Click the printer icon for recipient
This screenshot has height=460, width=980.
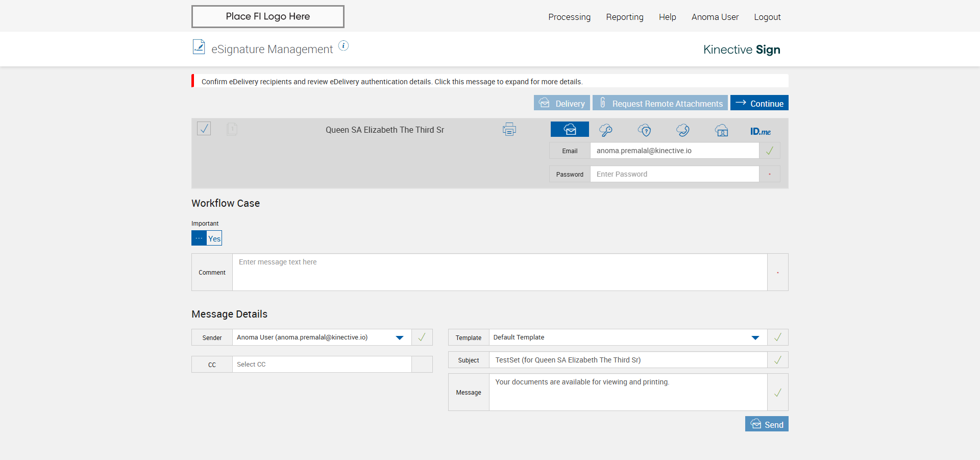[509, 130]
